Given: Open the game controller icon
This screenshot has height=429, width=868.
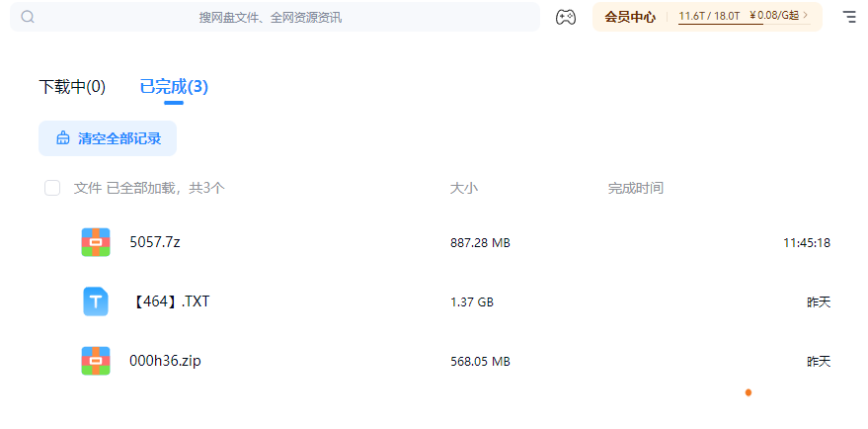Looking at the screenshot, I should [x=565, y=17].
